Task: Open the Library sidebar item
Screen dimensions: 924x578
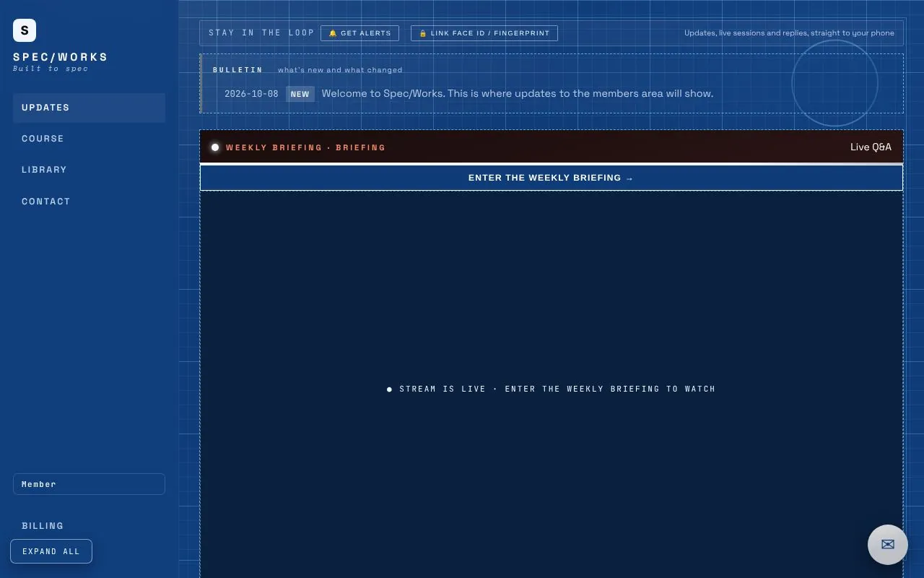Action: (x=89, y=170)
